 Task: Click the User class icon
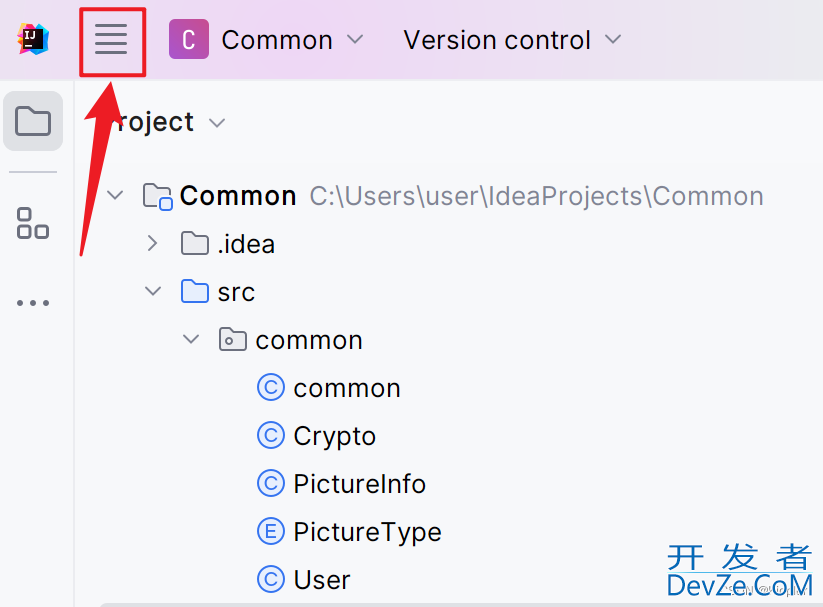271,579
